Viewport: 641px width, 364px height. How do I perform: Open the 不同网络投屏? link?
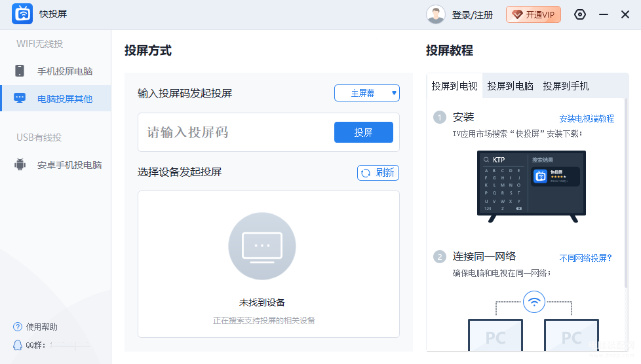585,258
